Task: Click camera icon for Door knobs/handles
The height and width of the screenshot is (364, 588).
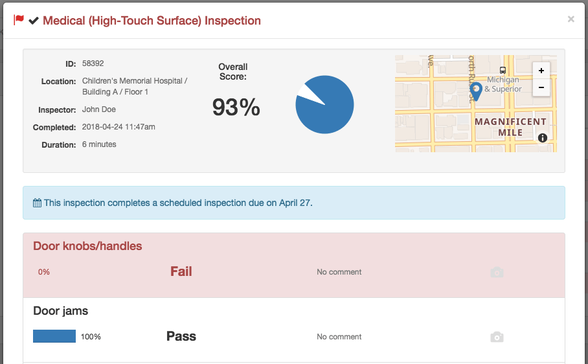Action: (497, 272)
